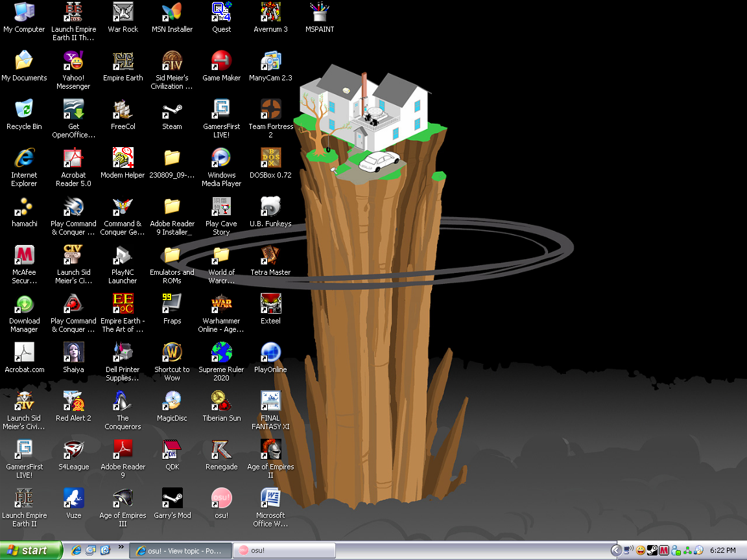Select the osu! desktop shortcut
The image size is (747, 560).
[x=222, y=504]
